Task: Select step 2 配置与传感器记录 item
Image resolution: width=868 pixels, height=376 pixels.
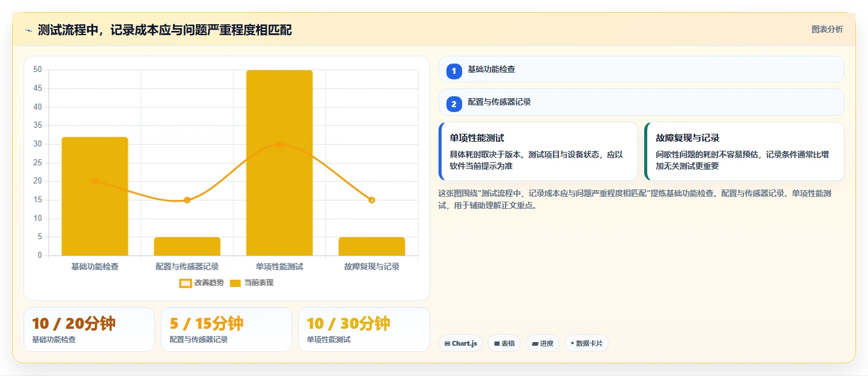Action: point(641,102)
